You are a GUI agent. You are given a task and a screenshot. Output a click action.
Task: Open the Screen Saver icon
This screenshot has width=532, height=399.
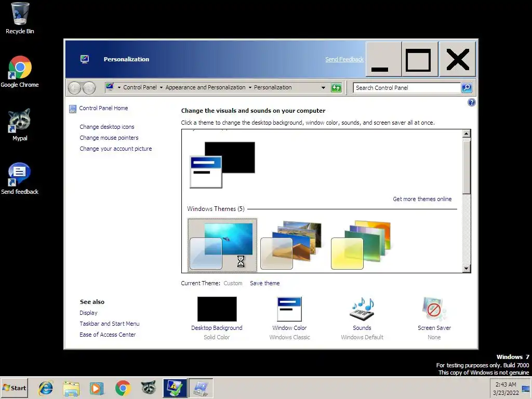tap(434, 309)
